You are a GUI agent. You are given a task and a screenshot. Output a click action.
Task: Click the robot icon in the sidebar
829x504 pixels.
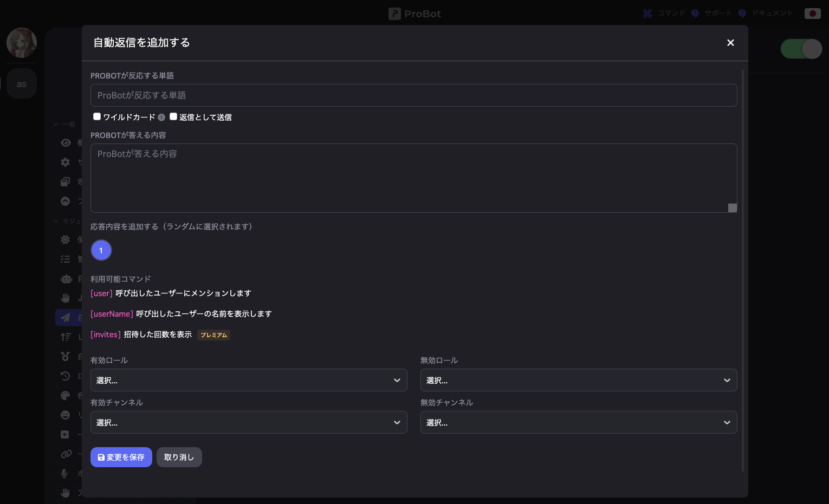coord(65,279)
